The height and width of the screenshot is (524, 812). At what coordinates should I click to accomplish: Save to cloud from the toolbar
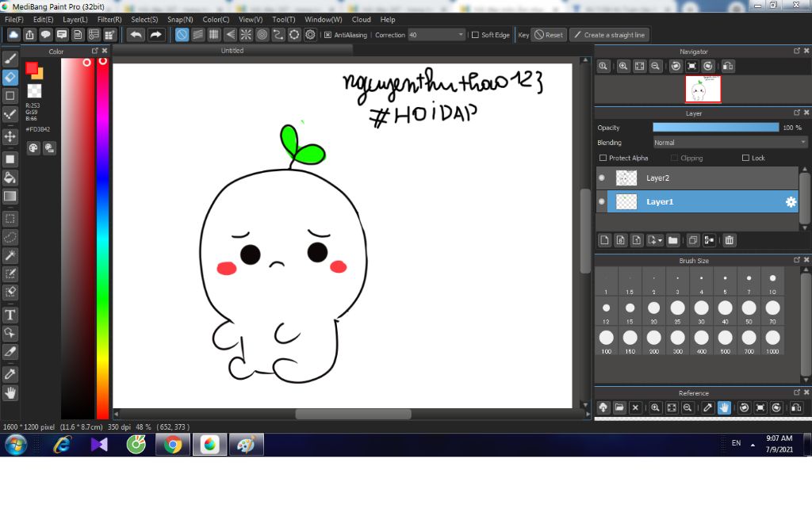coord(13,35)
